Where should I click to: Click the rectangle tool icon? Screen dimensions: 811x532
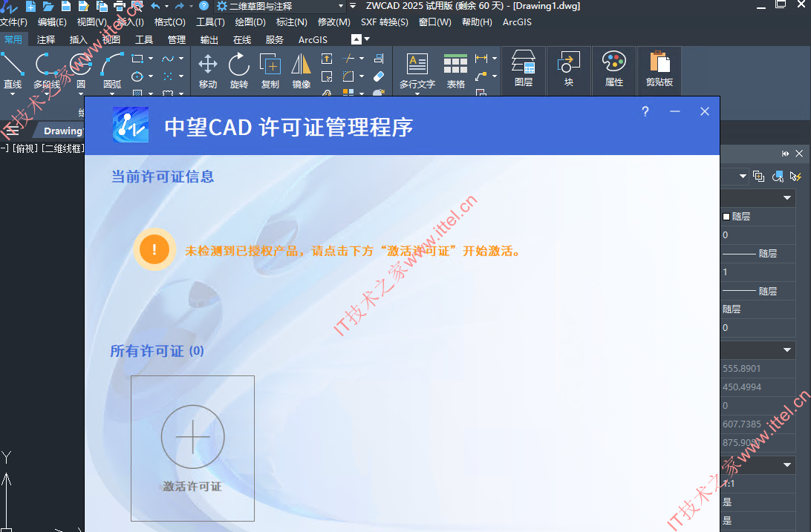pyautogui.click(x=137, y=59)
